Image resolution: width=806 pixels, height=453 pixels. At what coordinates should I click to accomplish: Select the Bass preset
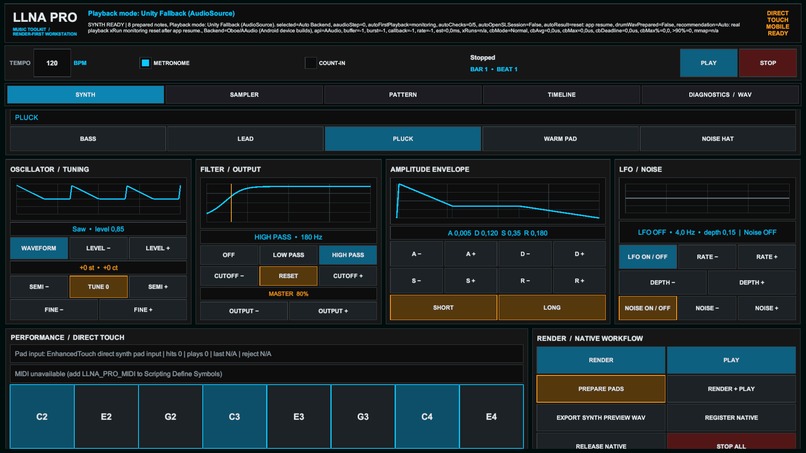(x=88, y=139)
